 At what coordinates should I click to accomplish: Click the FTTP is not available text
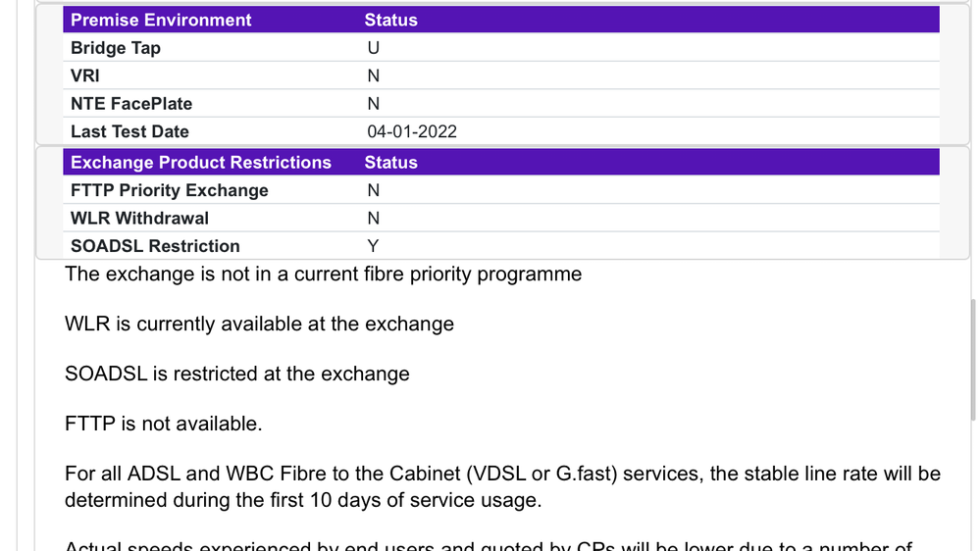point(163,424)
